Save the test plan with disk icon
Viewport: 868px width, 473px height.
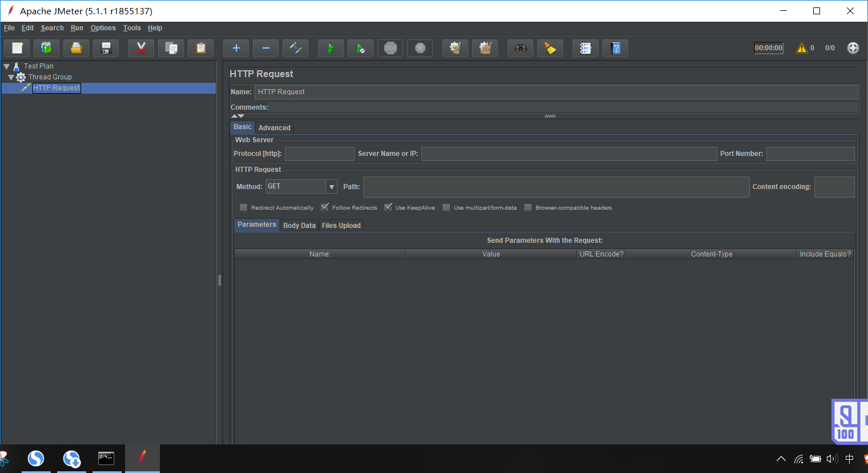[106, 48]
